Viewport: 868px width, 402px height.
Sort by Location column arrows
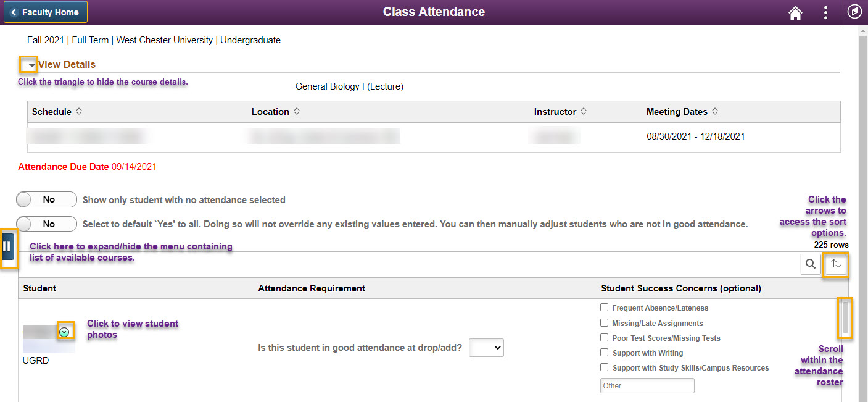[297, 112]
